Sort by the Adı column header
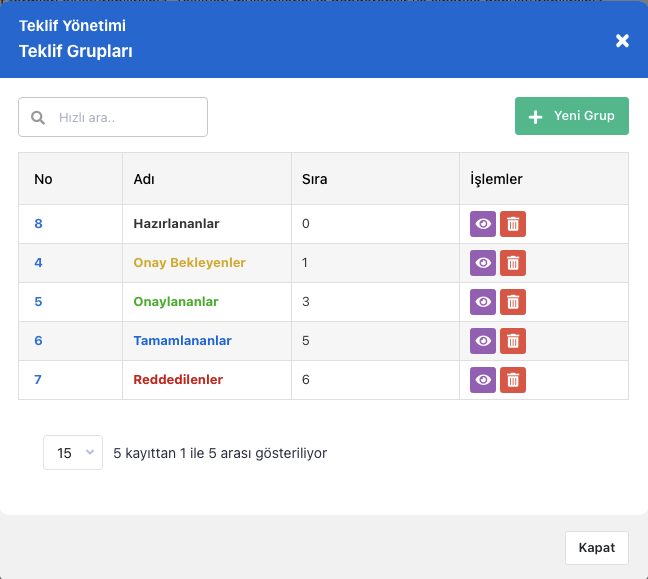This screenshot has height=579, width=648. [144, 179]
